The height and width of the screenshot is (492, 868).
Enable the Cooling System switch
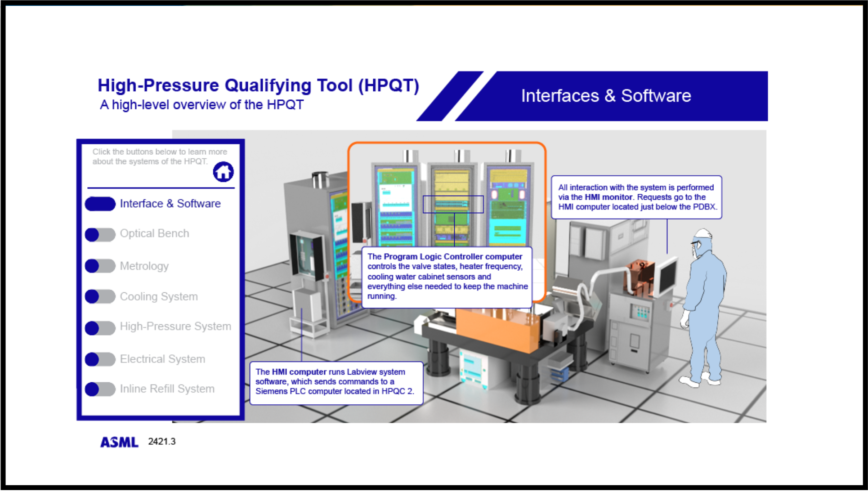click(100, 296)
